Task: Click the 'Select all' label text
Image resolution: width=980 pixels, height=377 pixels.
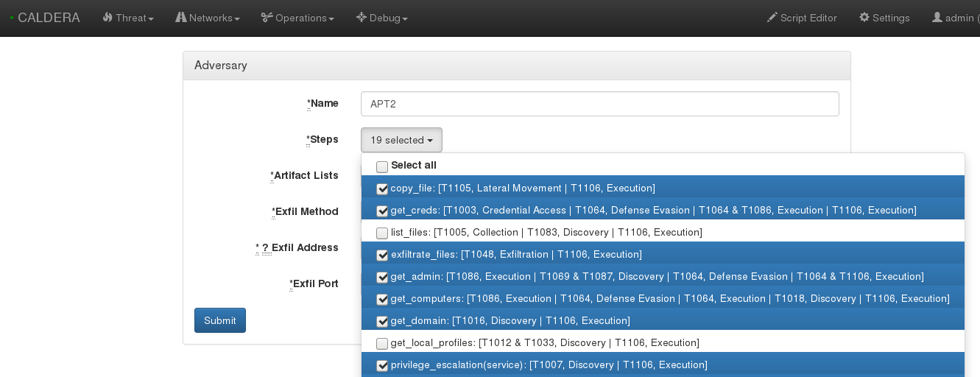Action: [x=414, y=165]
